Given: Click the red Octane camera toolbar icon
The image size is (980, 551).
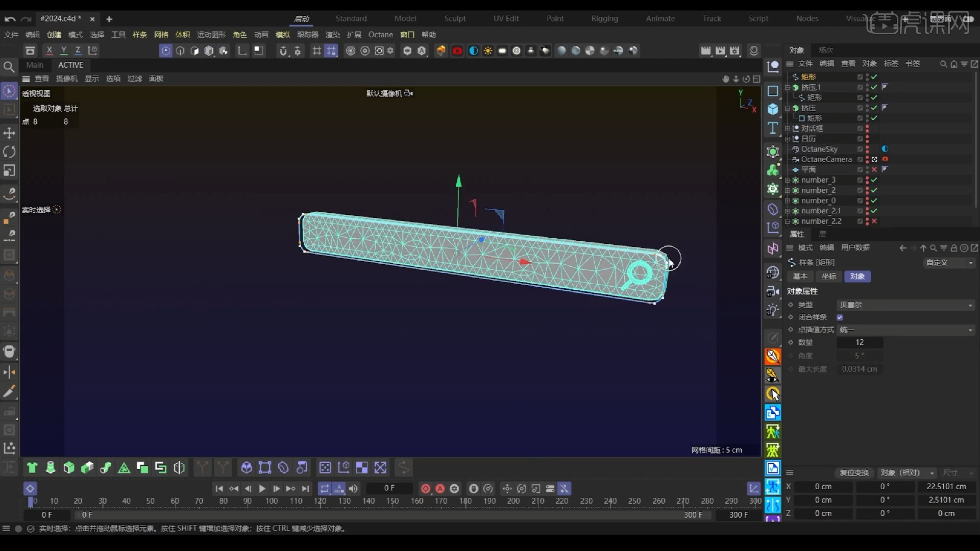Looking at the screenshot, I should (457, 51).
